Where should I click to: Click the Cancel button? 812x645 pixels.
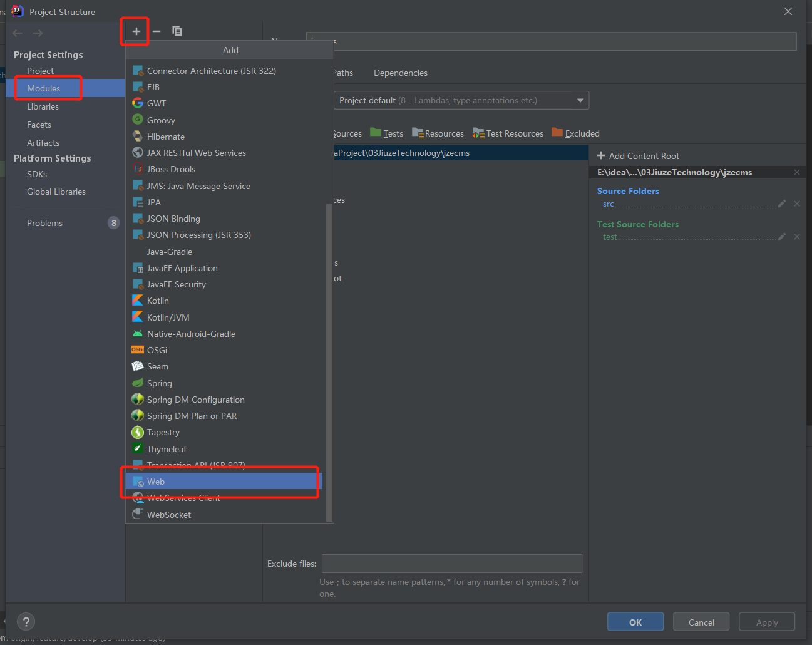tap(701, 622)
